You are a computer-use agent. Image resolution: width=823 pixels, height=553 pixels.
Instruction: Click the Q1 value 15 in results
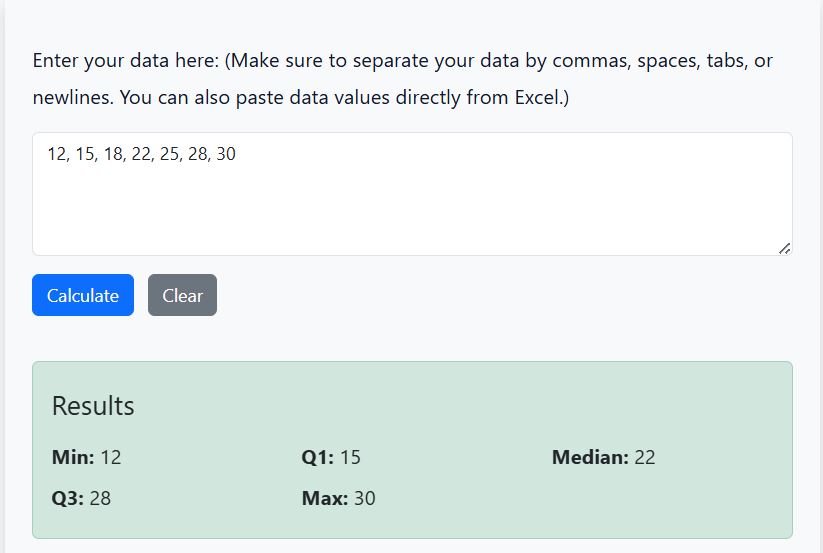coord(350,457)
